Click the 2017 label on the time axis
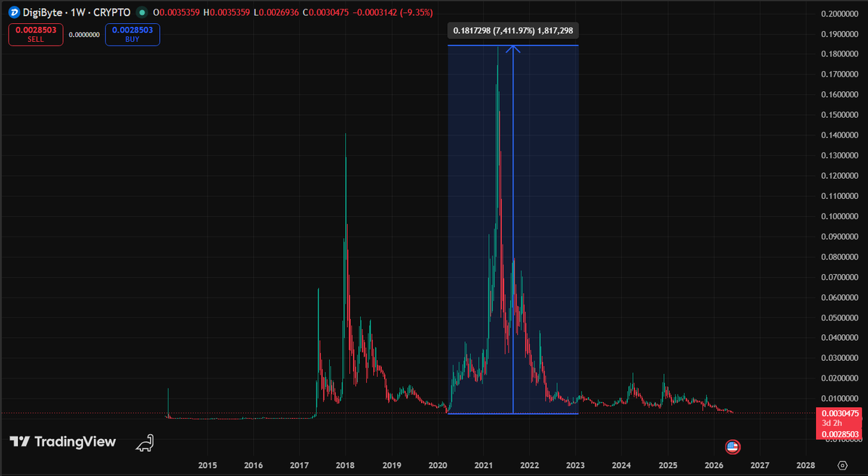The height and width of the screenshot is (476, 868). [299, 464]
